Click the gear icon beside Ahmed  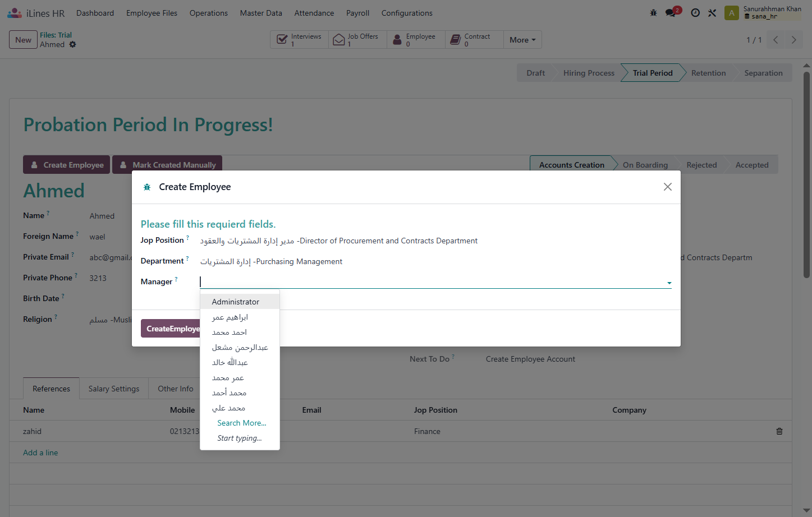(x=72, y=44)
